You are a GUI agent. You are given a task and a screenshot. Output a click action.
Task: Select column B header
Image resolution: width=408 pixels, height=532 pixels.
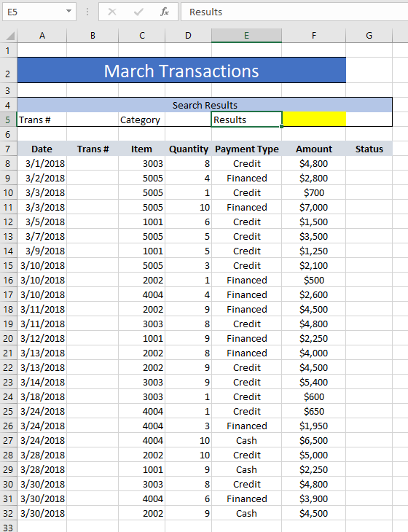coord(93,36)
